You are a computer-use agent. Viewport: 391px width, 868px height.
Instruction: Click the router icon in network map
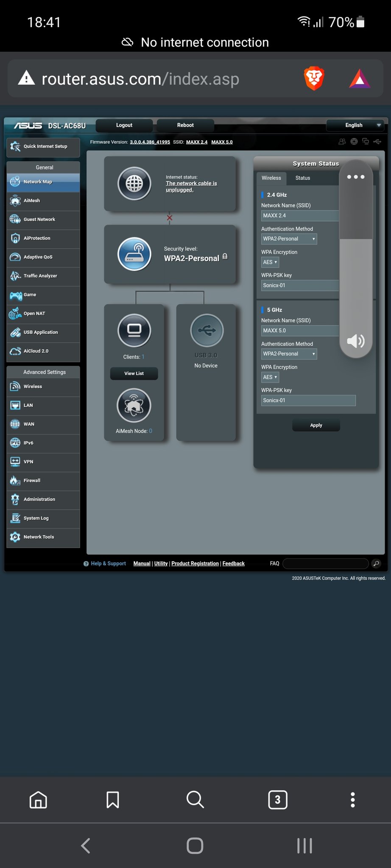point(134,254)
